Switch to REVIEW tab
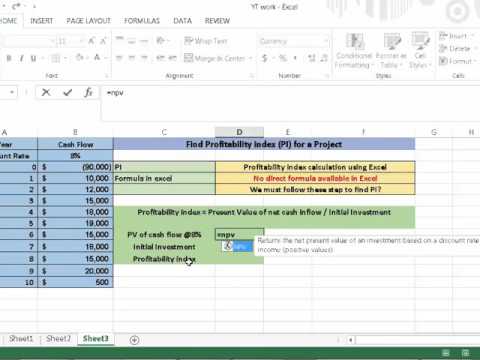 (217, 21)
